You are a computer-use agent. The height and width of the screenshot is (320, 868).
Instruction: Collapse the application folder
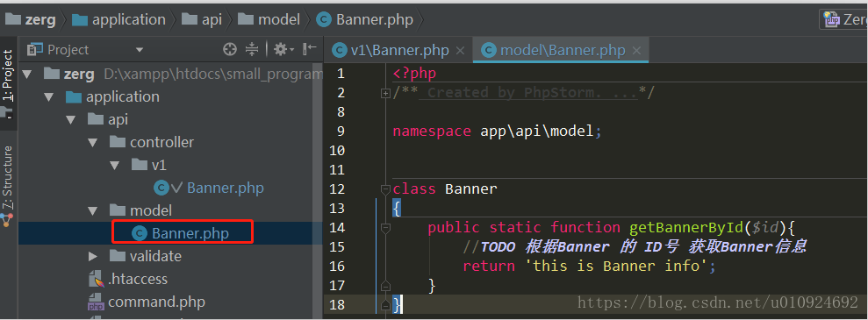[48, 96]
